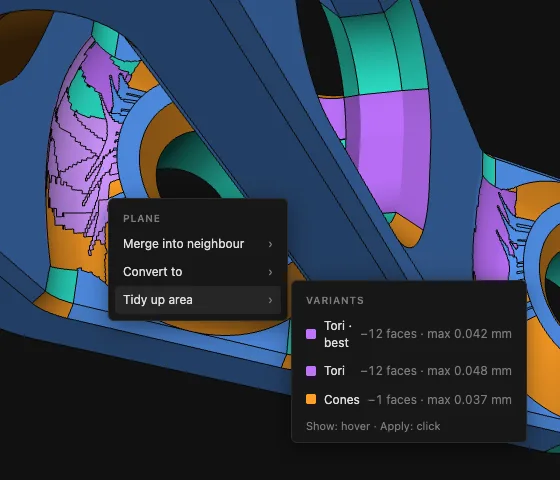Image resolution: width=560 pixels, height=480 pixels.
Task: Open the Merge into neighbour submenu
Action: (198, 244)
